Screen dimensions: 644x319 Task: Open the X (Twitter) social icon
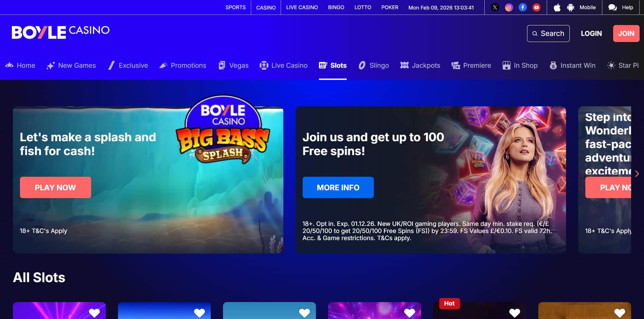click(x=495, y=7)
